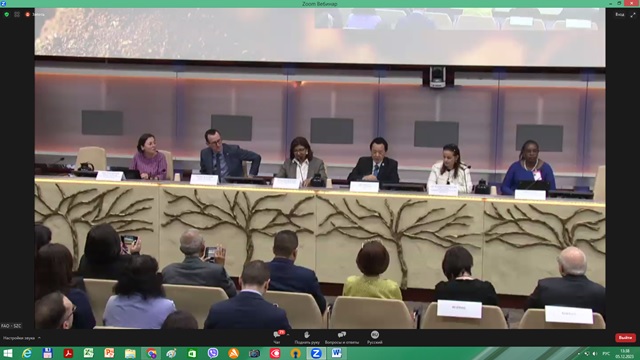Screen dimensions: 640x360
Task: Launch Viber from the taskbar
Action: pos(213,353)
